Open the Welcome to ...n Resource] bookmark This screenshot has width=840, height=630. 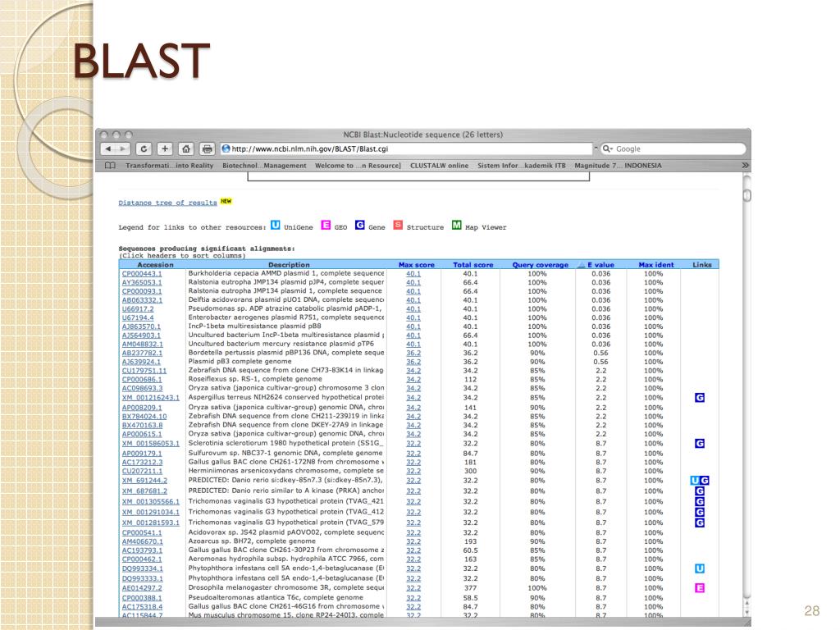358,166
